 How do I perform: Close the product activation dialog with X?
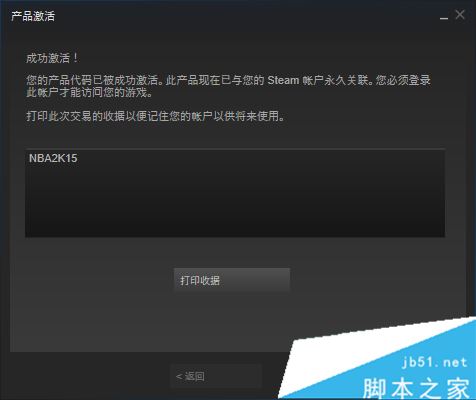pos(460,15)
